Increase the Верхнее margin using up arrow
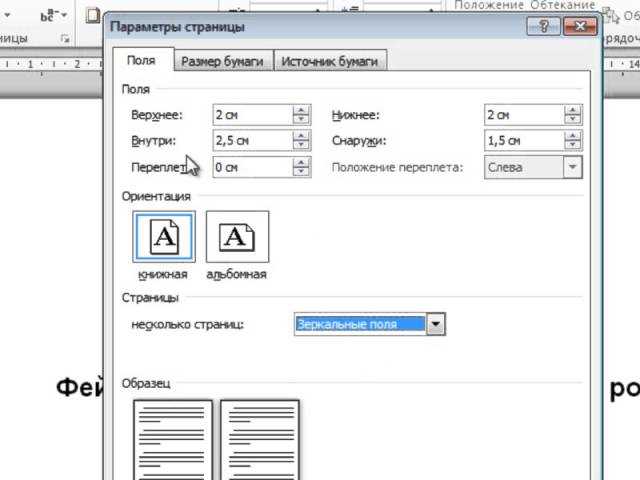Viewport: 640px width, 480px height. point(301,110)
